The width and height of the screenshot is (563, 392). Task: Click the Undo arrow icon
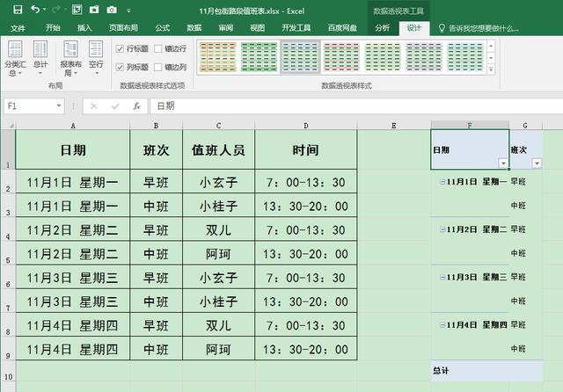35,10
